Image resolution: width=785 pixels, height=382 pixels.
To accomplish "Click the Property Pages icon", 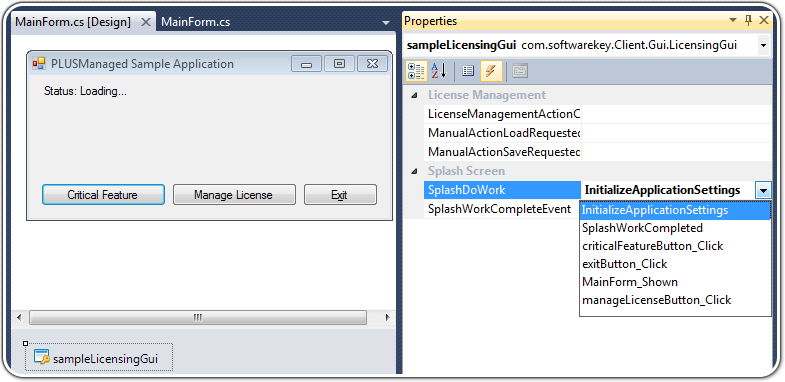I will pyautogui.click(x=520, y=72).
